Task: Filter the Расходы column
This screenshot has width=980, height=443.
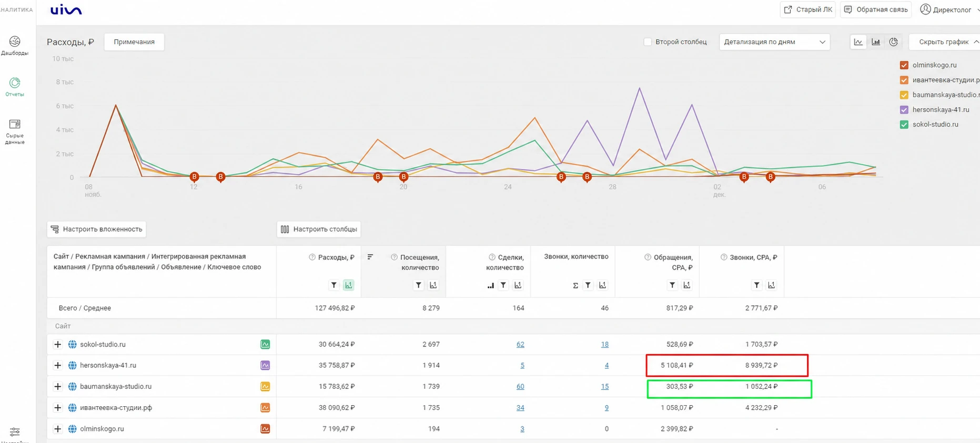Action: pyautogui.click(x=334, y=285)
